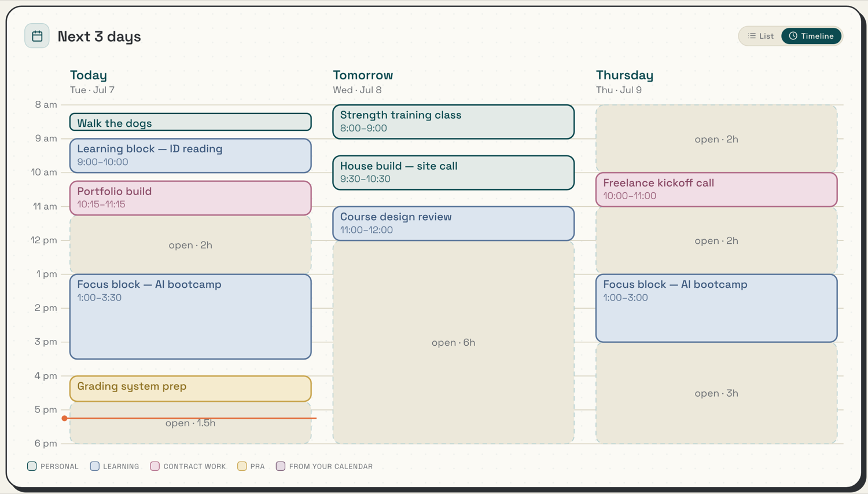Viewport: 868px width, 494px height.
Task: Select the Portfolio build event
Action: pyautogui.click(x=190, y=197)
